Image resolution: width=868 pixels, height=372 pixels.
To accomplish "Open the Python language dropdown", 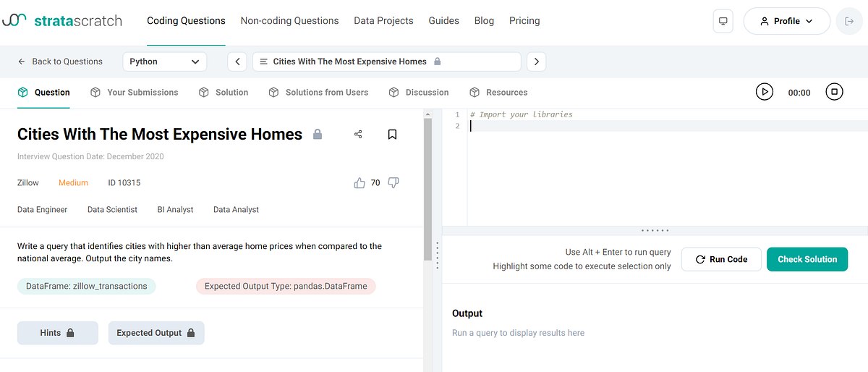I will coord(165,62).
